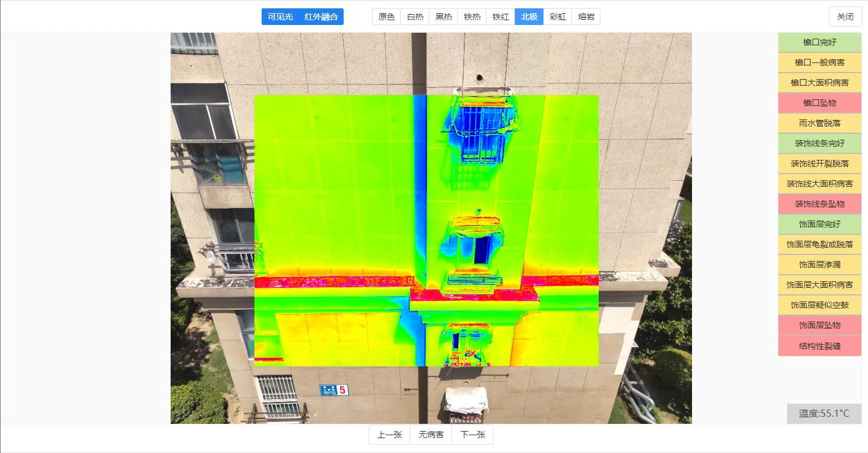Click the 关闭 button

click(x=845, y=17)
